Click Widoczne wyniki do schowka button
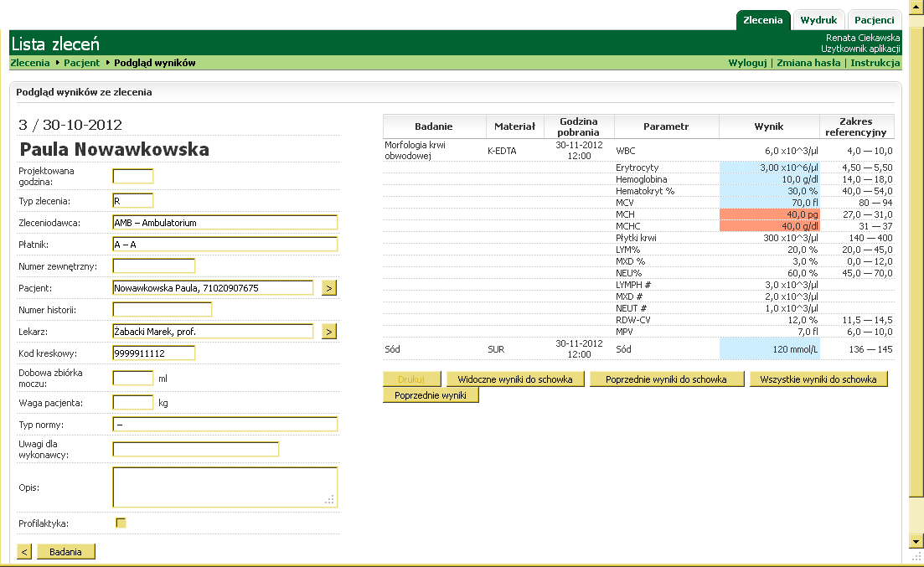 [x=515, y=379]
